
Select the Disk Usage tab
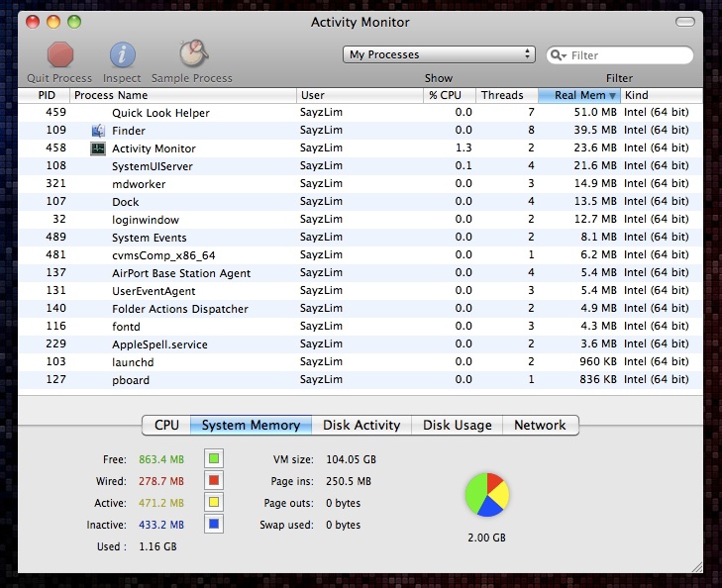457,425
